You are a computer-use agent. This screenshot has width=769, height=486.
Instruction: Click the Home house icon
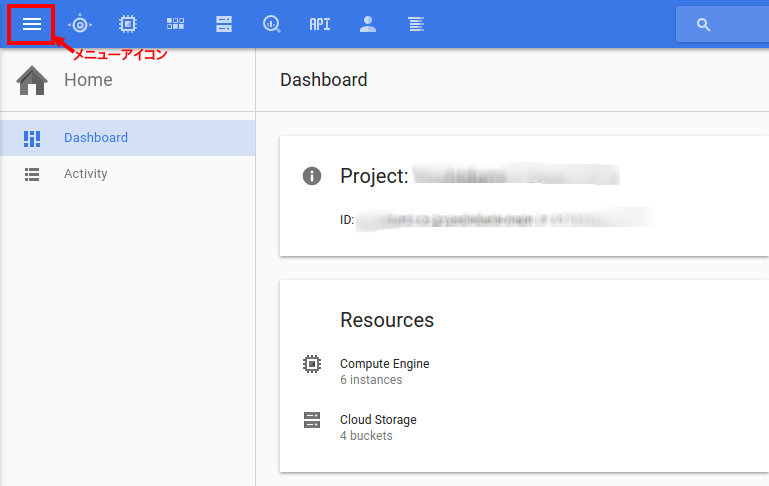(x=32, y=80)
